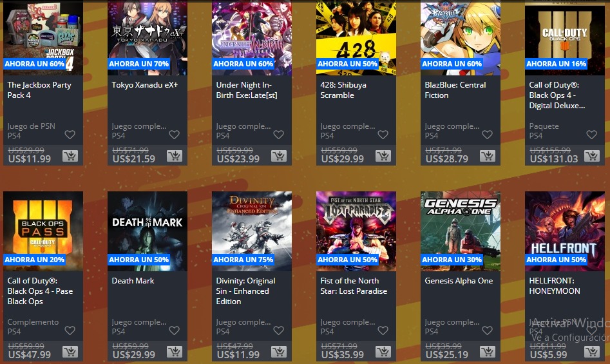Add Black Ops Pass to cart
The height and width of the screenshot is (364, 610).
[x=70, y=352]
